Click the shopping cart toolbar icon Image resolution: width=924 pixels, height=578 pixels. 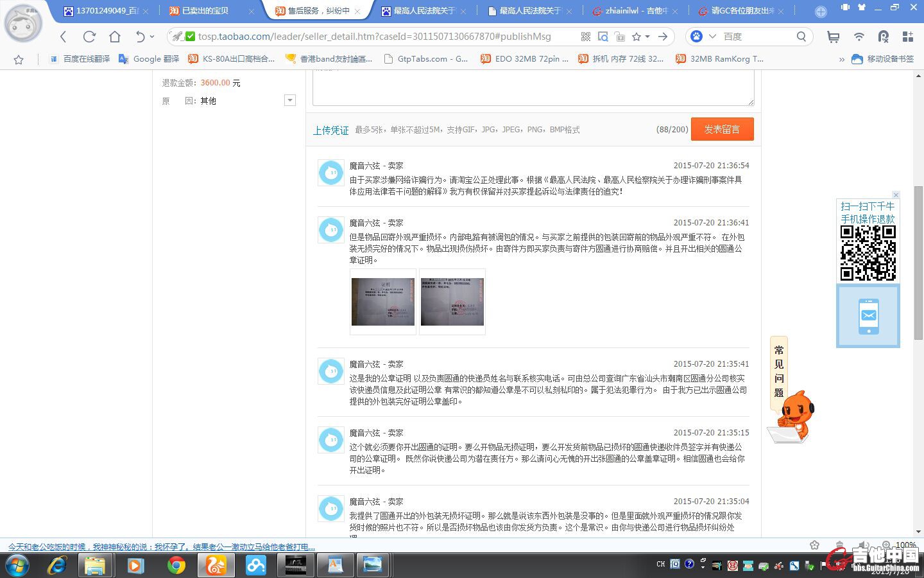coord(833,37)
